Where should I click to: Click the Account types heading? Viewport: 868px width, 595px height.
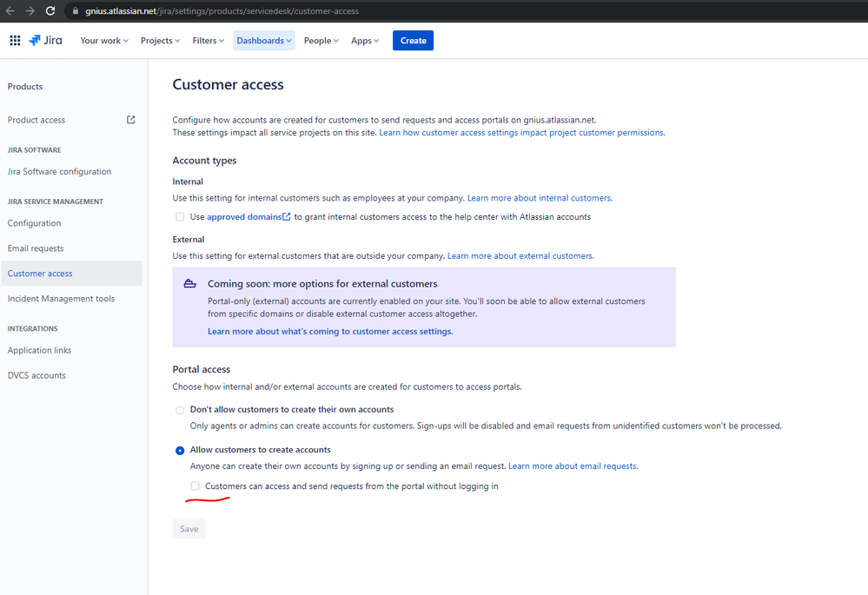coord(204,161)
